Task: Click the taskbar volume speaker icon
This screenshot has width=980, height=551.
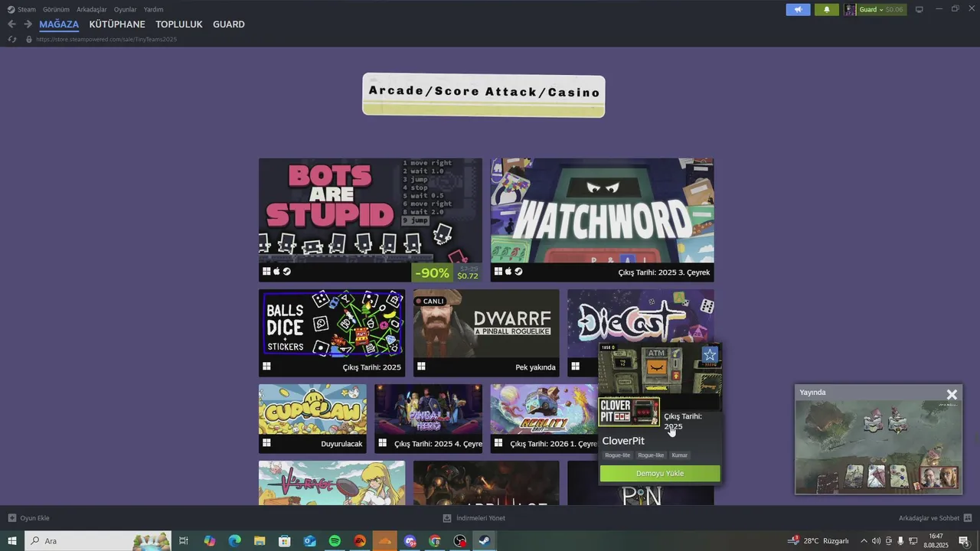Action: (x=876, y=541)
